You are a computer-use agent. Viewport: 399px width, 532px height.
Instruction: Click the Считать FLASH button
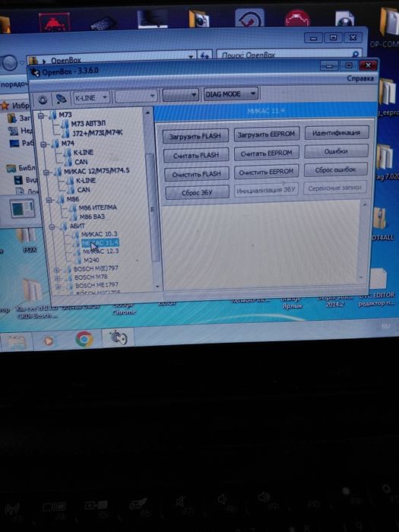point(196,155)
